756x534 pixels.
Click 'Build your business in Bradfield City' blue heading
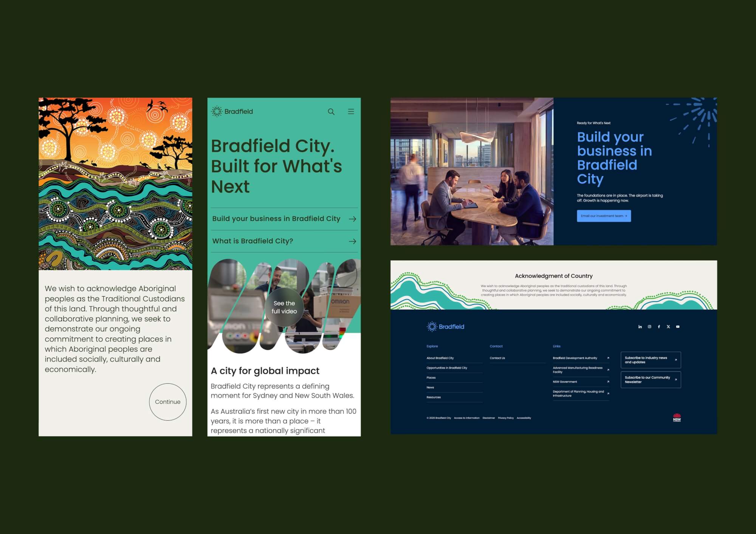[614, 158]
